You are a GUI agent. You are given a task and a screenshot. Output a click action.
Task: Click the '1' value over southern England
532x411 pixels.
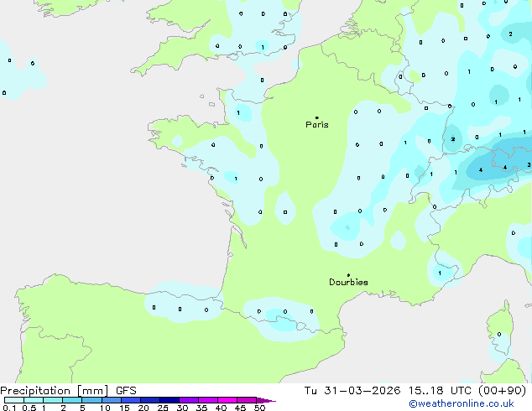263,48
